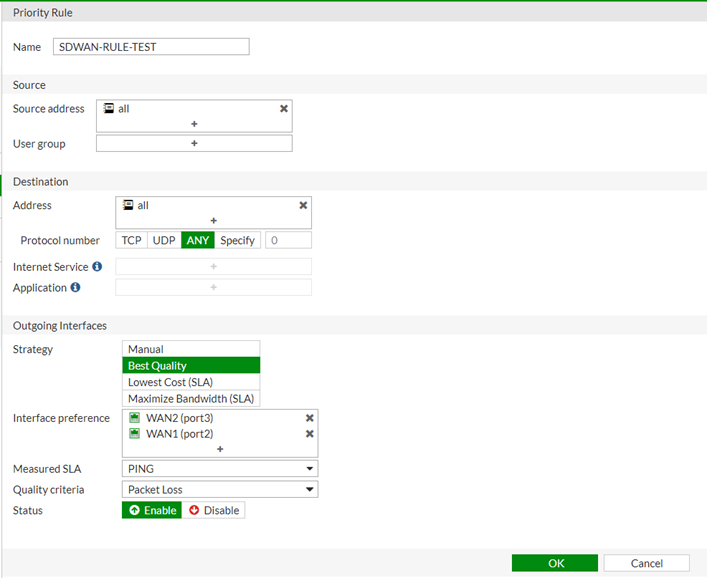Add another source address with plus
Viewport: 707px width, 578px height.
[194, 124]
